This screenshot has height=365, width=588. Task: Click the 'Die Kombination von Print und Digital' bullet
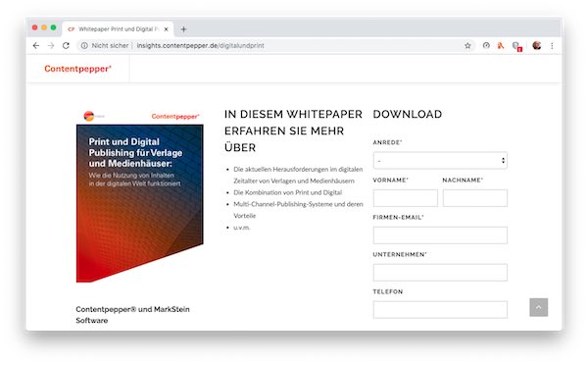pos(287,192)
